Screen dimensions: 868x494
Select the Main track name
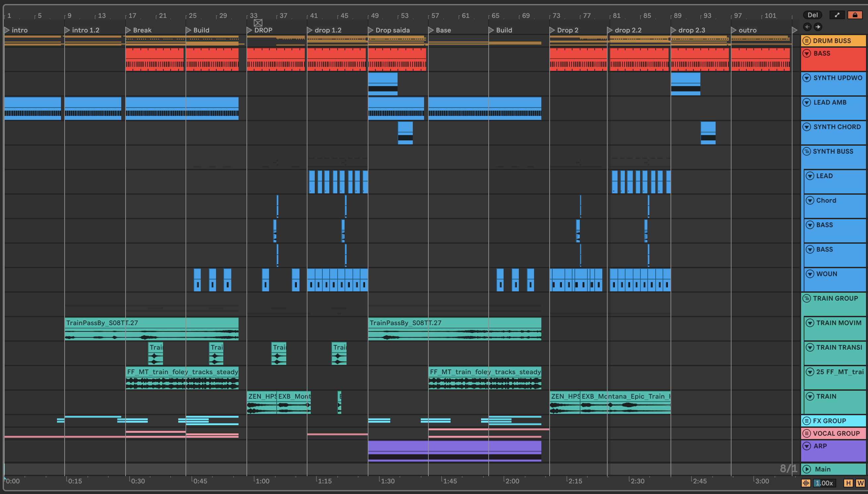pyautogui.click(x=823, y=469)
